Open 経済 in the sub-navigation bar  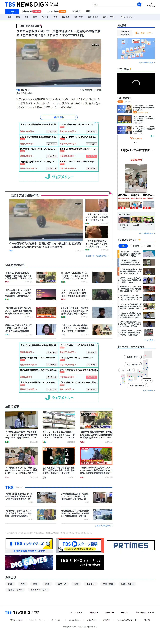[35, 17]
